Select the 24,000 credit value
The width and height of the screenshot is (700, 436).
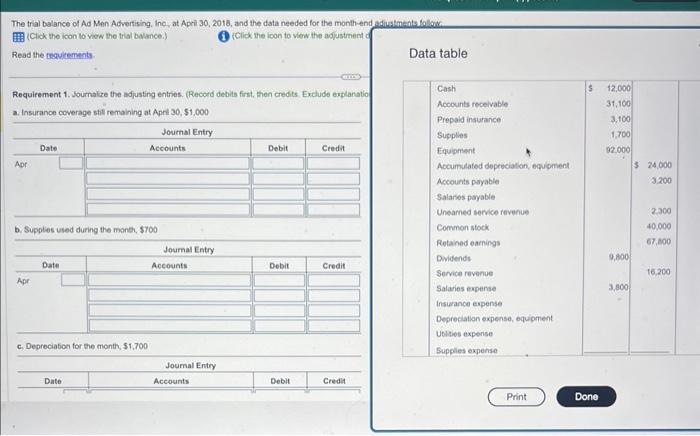(x=659, y=165)
